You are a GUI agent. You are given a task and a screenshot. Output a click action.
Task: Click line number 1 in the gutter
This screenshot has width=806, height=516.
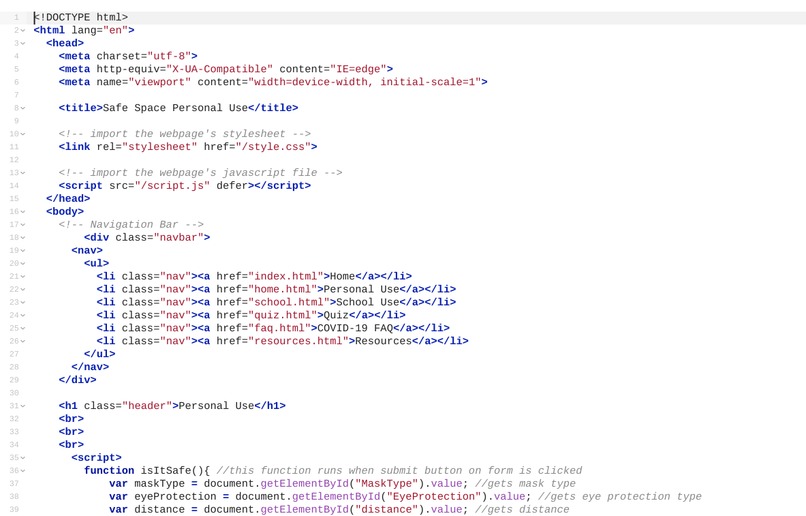point(16,17)
